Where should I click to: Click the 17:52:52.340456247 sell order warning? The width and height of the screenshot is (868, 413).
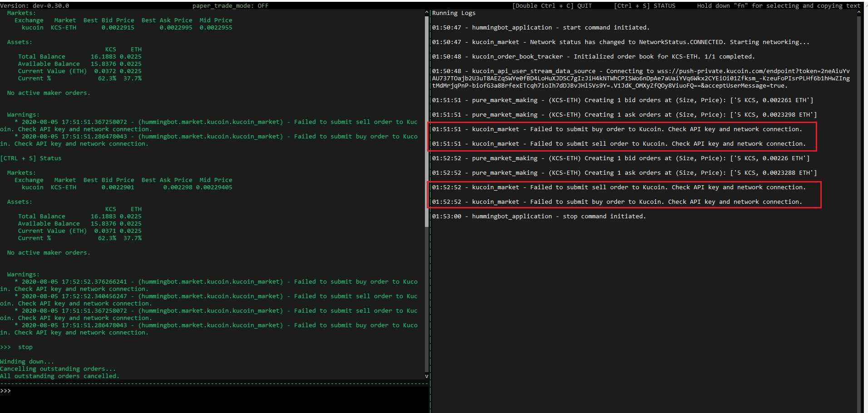click(209, 300)
